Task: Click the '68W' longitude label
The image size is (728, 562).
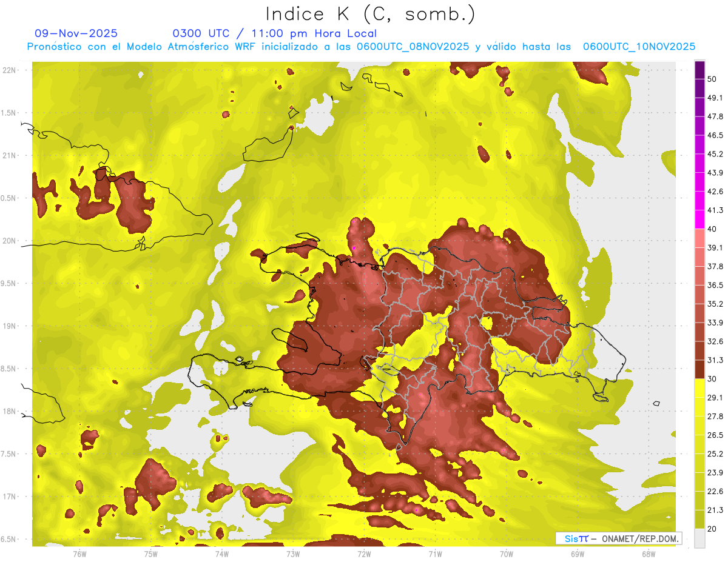Action: click(648, 554)
